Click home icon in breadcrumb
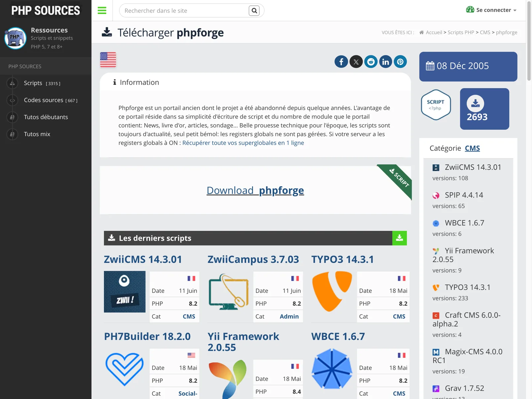This screenshot has height=399, width=532. 422,32
